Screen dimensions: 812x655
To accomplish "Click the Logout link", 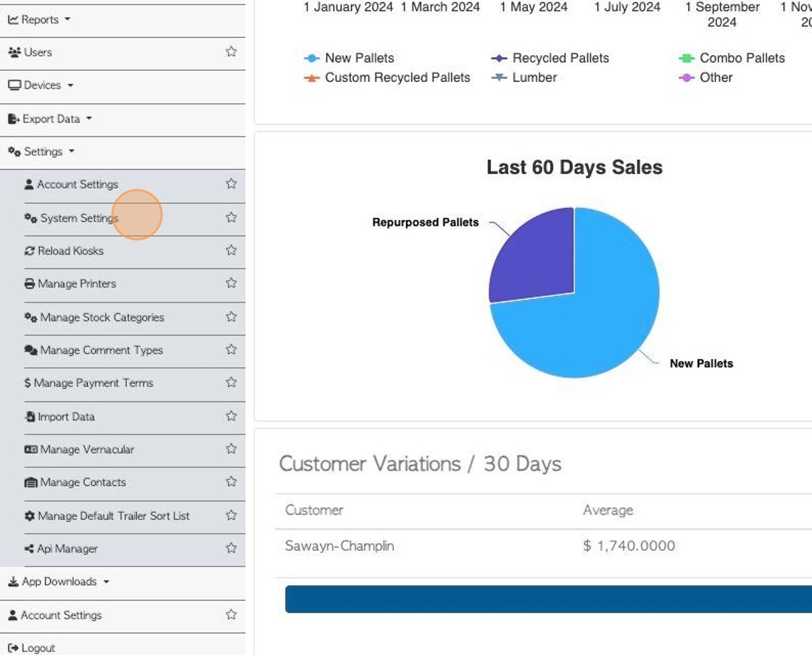I will pyautogui.click(x=38, y=648).
